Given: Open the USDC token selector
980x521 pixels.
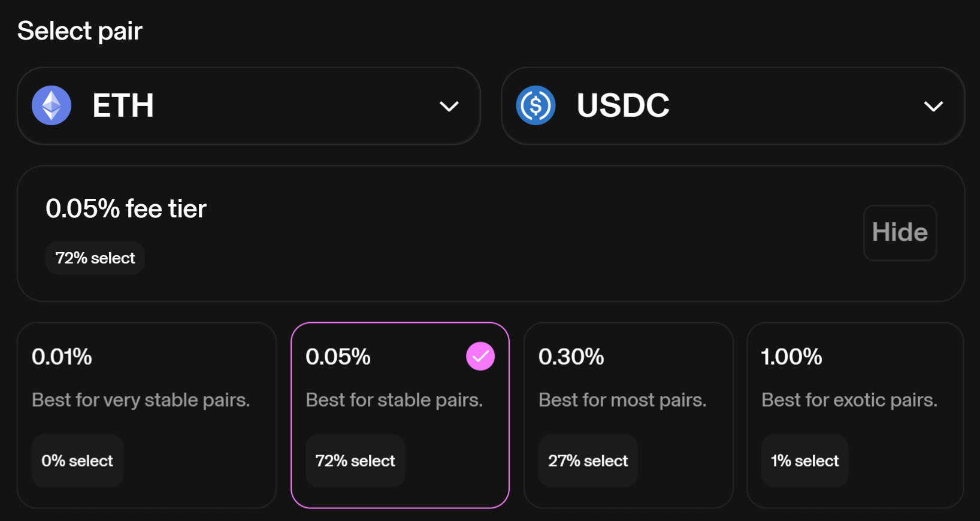Looking at the screenshot, I should point(733,106).
